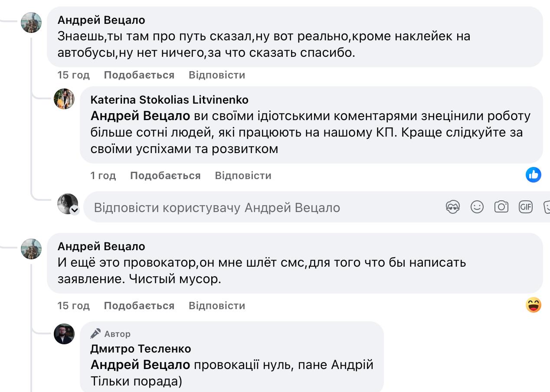Click the laughing emoji reaction icon
This screenshot has height=392, width=550.
tap(533, 305)
